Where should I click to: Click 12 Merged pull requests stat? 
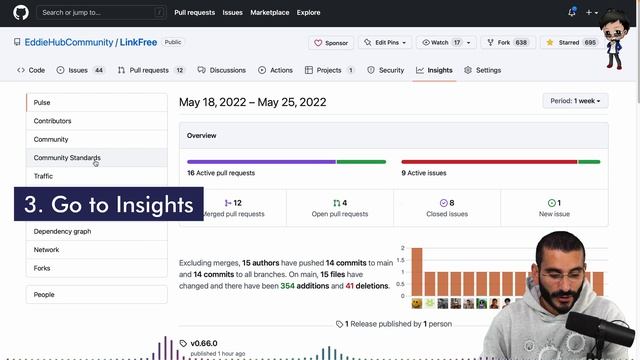[x=233, y=208]
